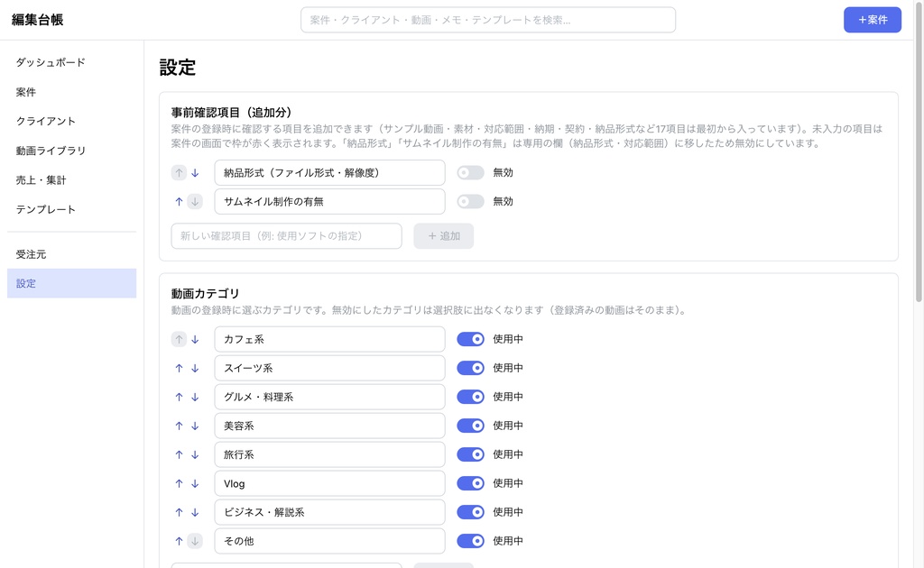
Task: Move その他 category up
Action: pyautogui.click(x=180, y=541)
